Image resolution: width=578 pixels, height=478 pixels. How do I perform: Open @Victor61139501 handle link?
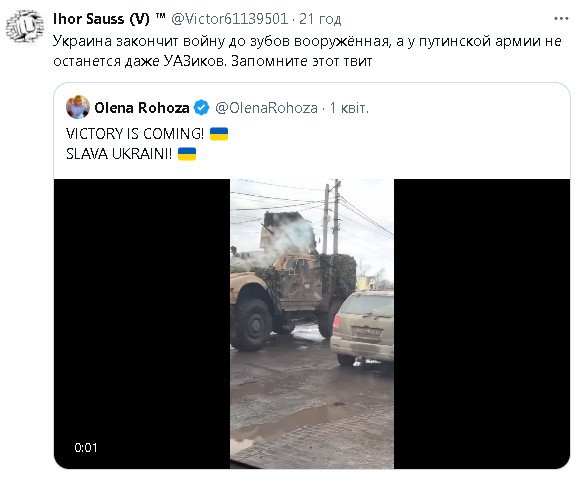pyautogui.click(x=229, y=19)
